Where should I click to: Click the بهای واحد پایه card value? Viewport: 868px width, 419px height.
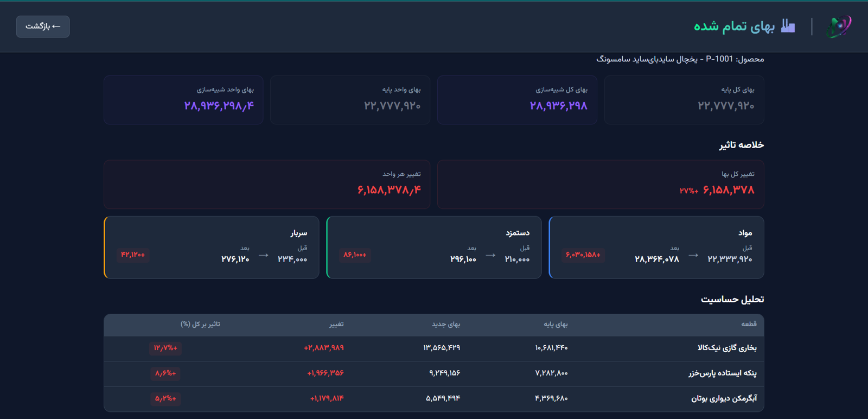pyautogui.click(x=392, y=106)
